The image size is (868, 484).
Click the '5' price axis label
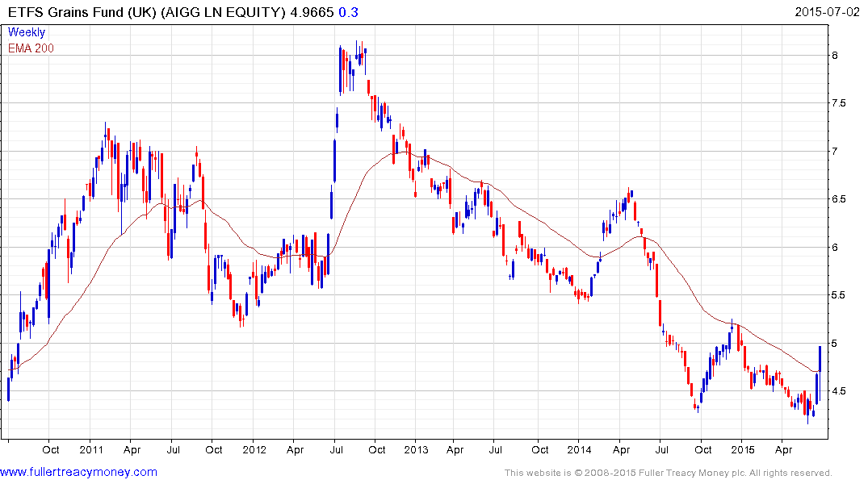(834, 344)
